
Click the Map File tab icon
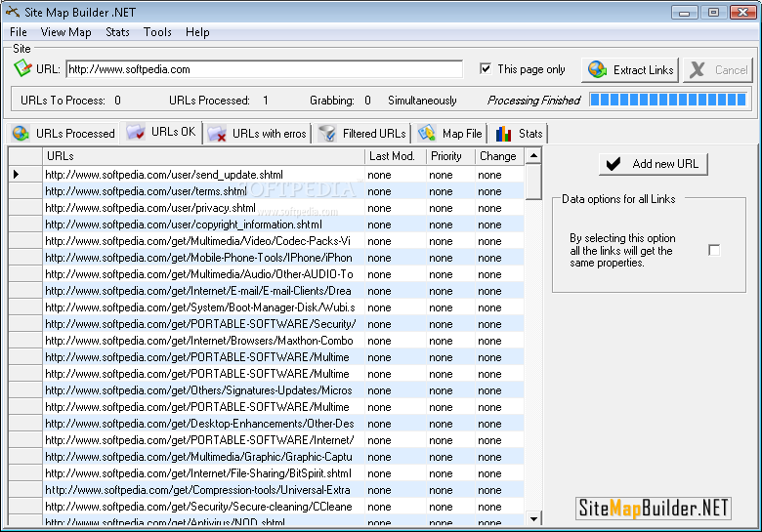coord(427,133)
